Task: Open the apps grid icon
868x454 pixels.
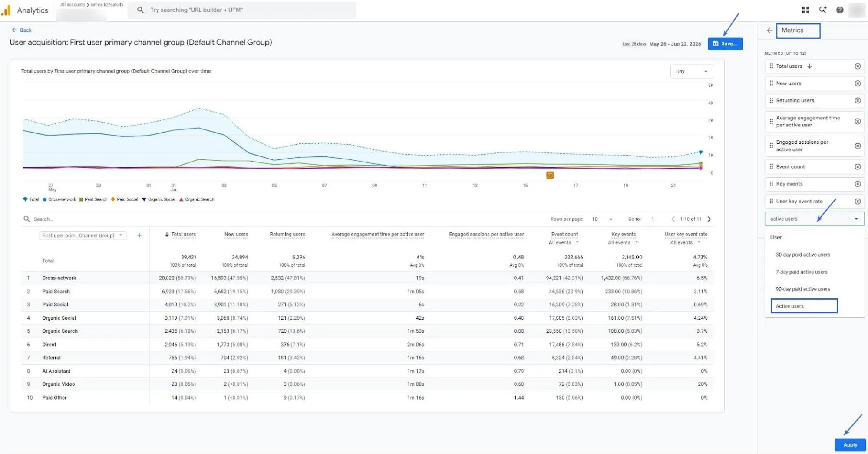Action: [805, 10]
